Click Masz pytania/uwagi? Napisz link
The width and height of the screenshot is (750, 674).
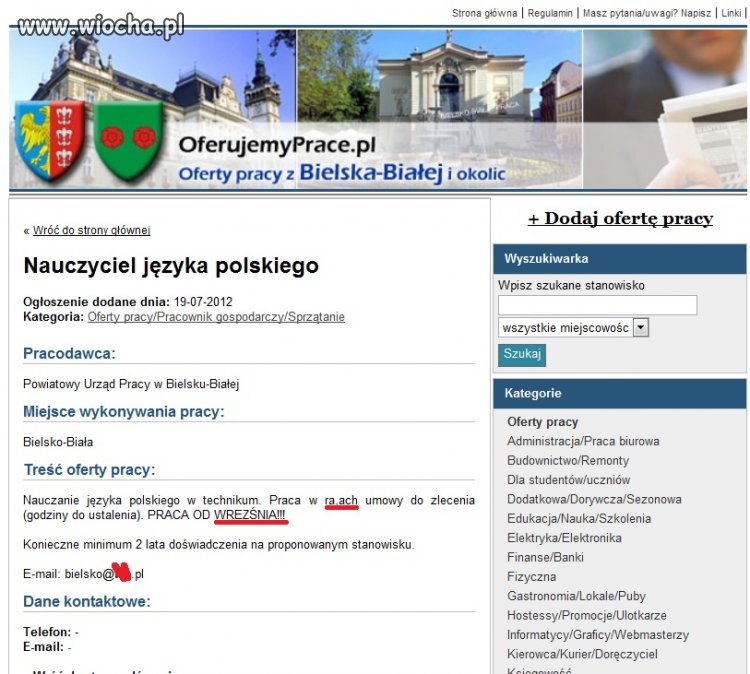click(x=647, y=13)
